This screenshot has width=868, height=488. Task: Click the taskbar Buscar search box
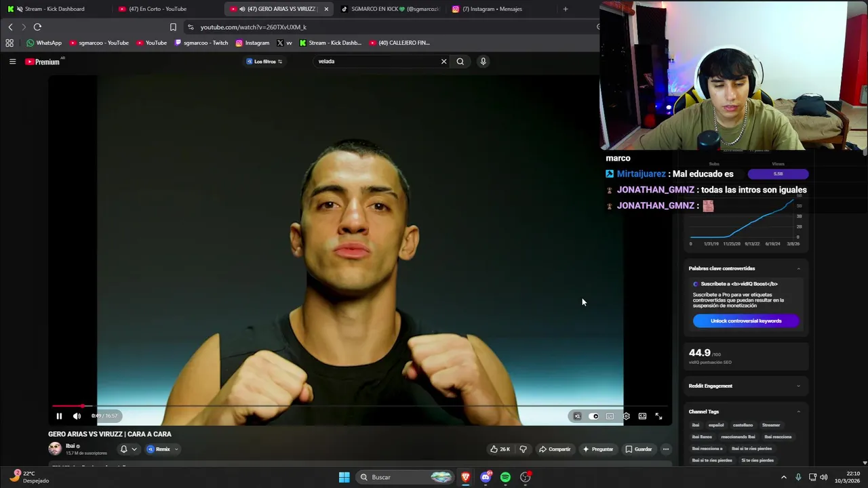[404, 477]
